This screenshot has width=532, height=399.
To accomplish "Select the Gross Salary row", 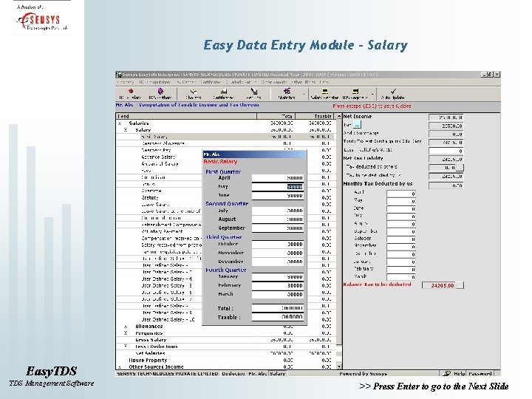I will 225,340.
